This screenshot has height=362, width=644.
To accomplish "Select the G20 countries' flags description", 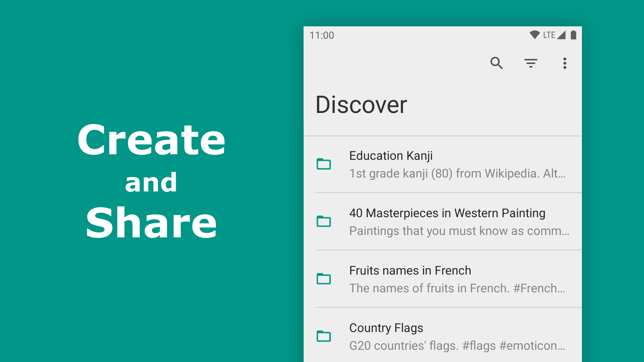I will click(x=456, y=346).
